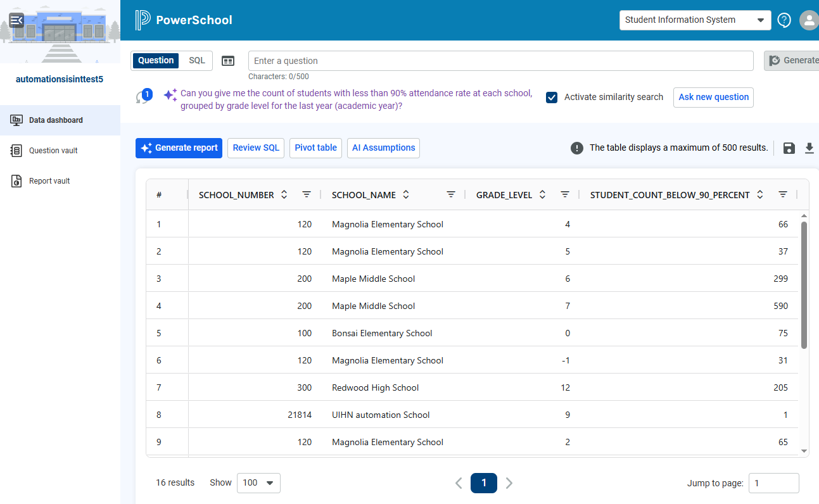Filter the SCHOOL_NAME column
The width and height of the screenshot is (819, 504).
tap(451, 195)
